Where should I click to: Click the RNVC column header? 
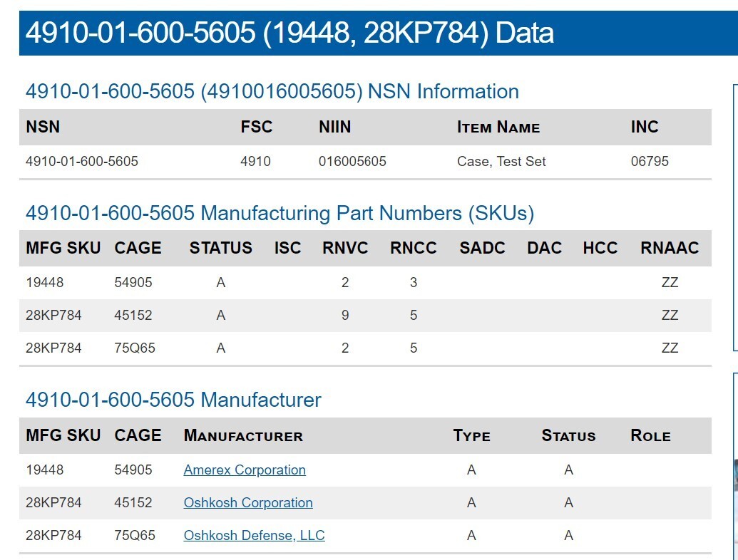pyautogui.click(x=345, y=248)
